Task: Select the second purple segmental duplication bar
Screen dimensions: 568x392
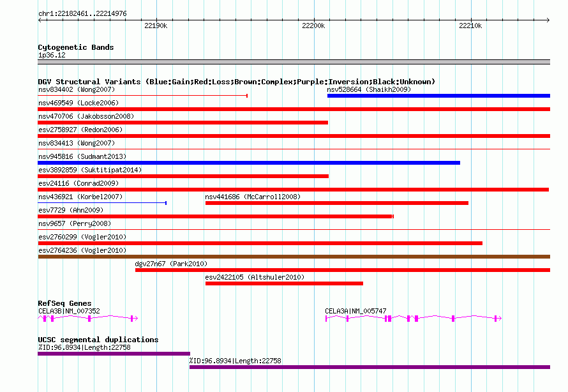Action: (x=370, y=367)
